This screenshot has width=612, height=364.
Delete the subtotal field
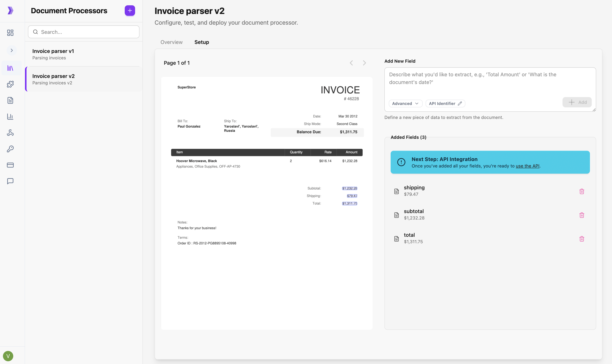click(x=582, y=215)
